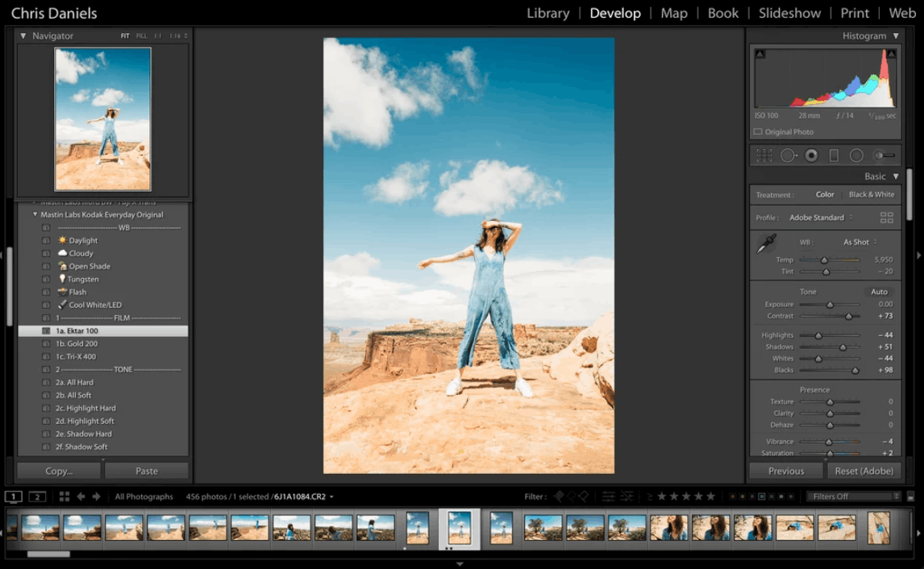The height and width of the screenshot is (569, 924).
Task: Open the Profile Browser grid icon
Action: [886, 218]
